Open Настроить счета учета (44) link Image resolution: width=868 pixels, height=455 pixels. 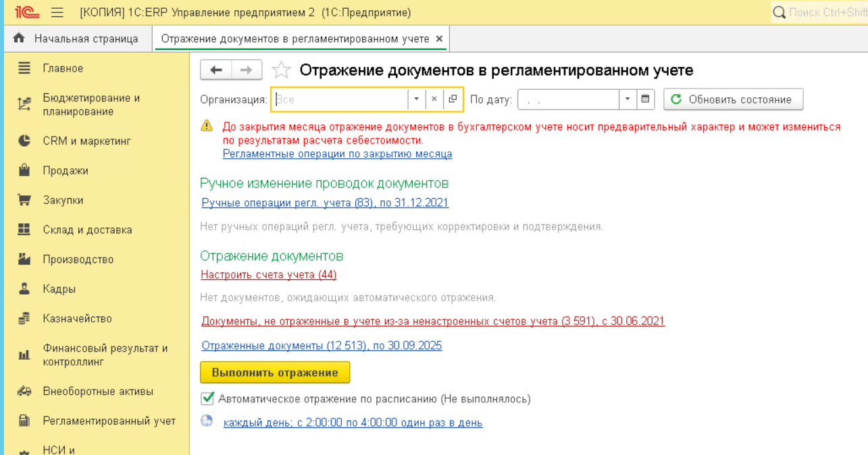coord(269,275)
